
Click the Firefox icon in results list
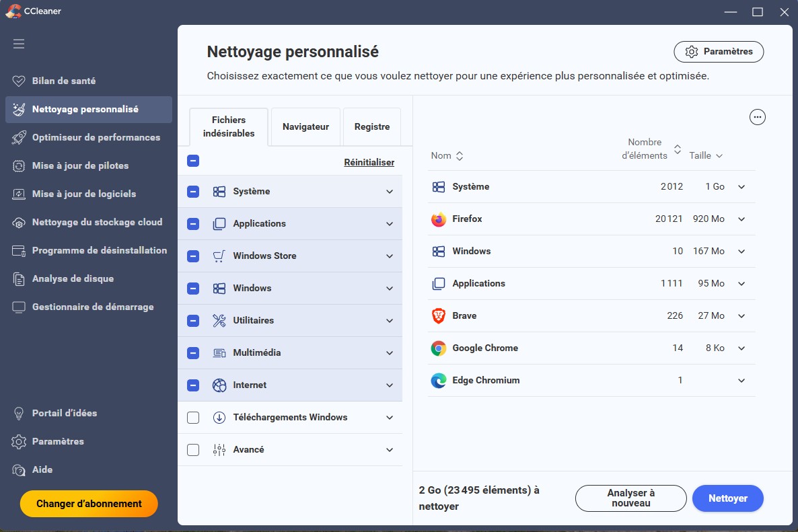[439, 219]
